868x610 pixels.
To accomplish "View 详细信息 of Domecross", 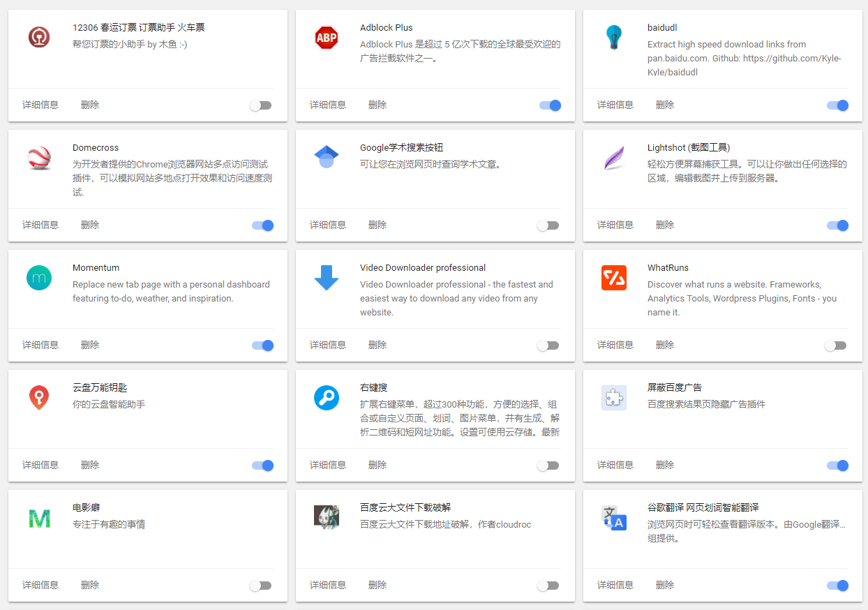I will (40, 225).
